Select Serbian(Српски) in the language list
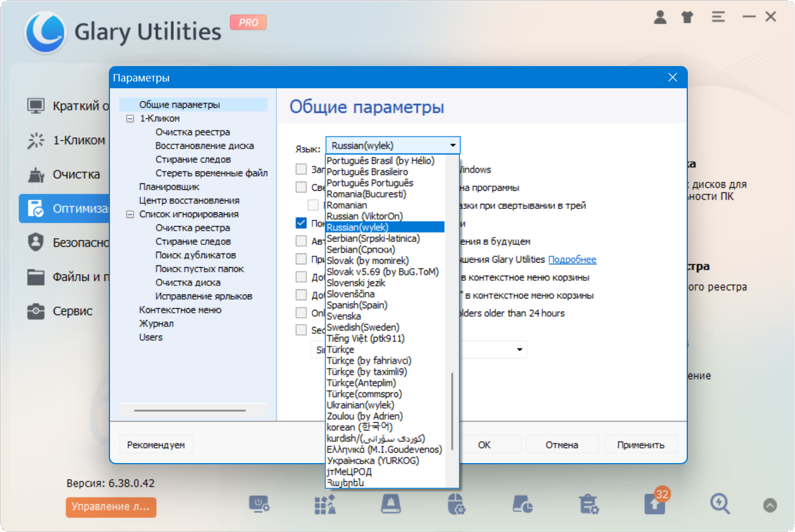Viewport: 795px width, 532px height. click(361, 249)
